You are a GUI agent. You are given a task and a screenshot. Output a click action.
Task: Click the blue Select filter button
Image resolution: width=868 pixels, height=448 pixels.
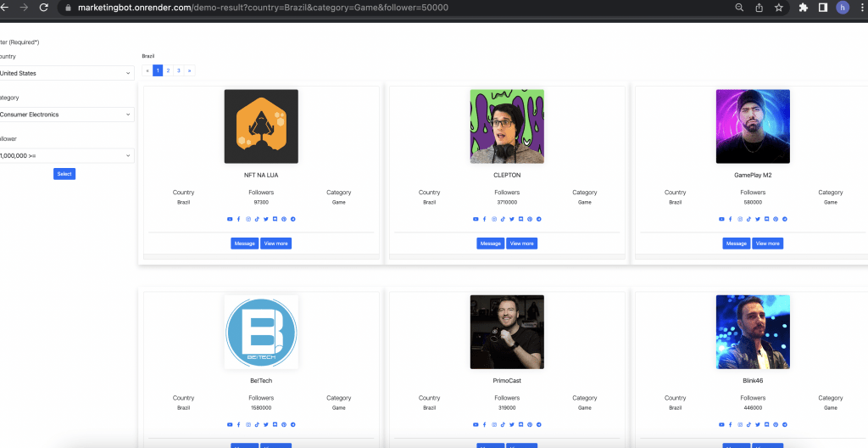point(64,174)
